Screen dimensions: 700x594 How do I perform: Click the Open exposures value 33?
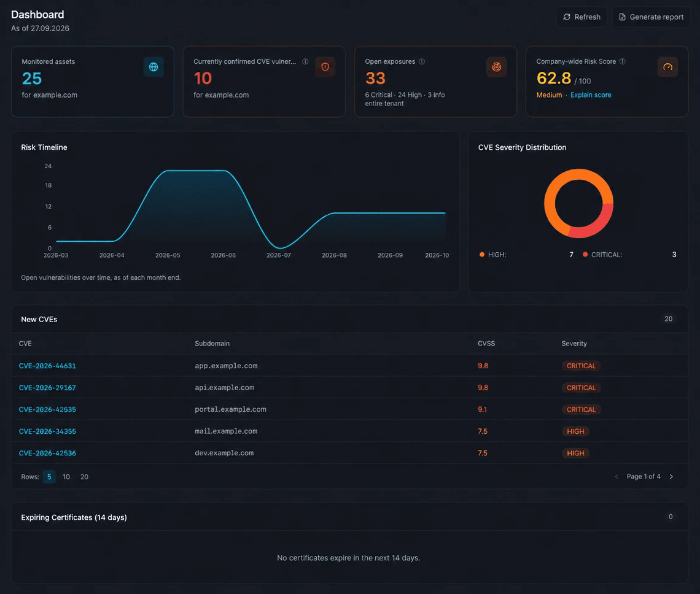375,79
